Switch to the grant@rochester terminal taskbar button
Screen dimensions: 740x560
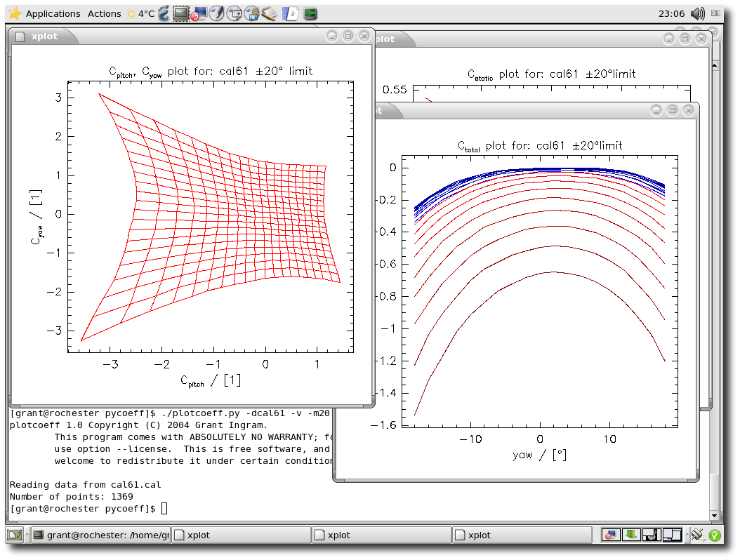point(100,535)
